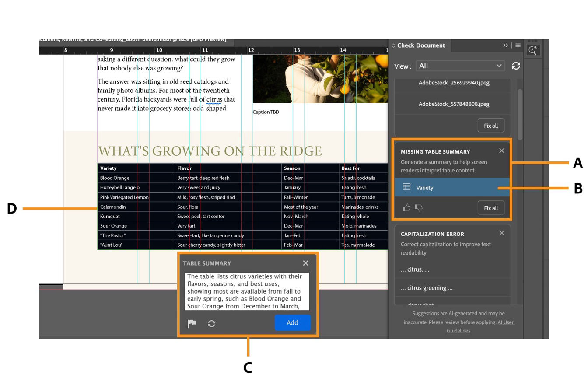Image resolution: width=588 pixels, height=378 pixels.
Task: Dismiss the Missing Table Summary card
Action: coord(502,150)
